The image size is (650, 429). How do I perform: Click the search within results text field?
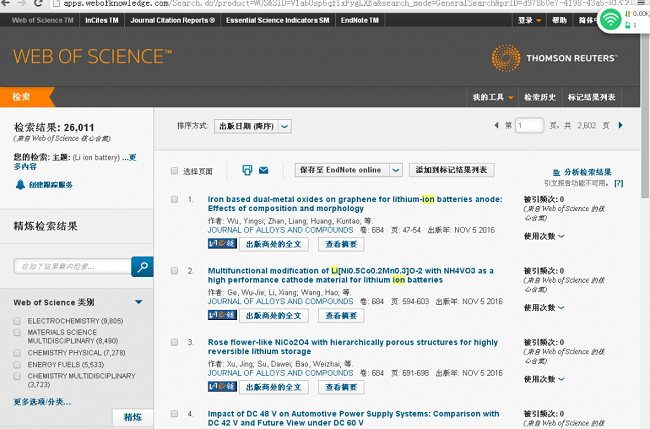(73, 267)
